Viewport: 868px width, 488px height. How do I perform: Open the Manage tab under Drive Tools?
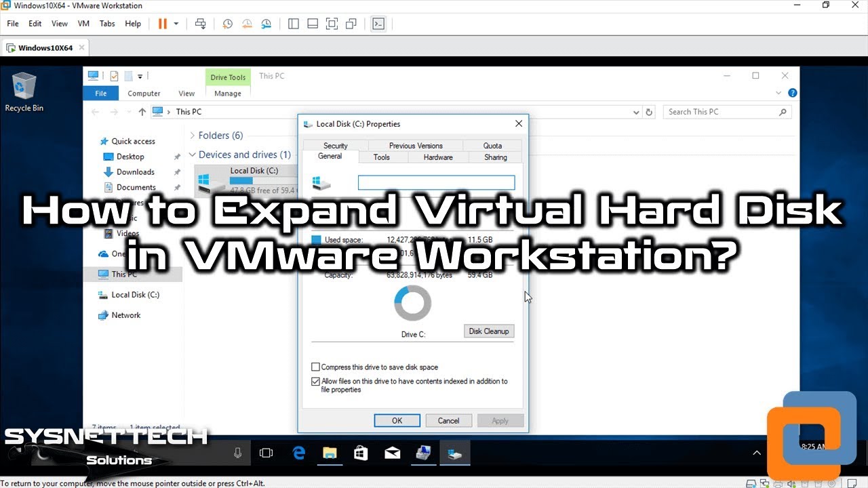(228, 94)
